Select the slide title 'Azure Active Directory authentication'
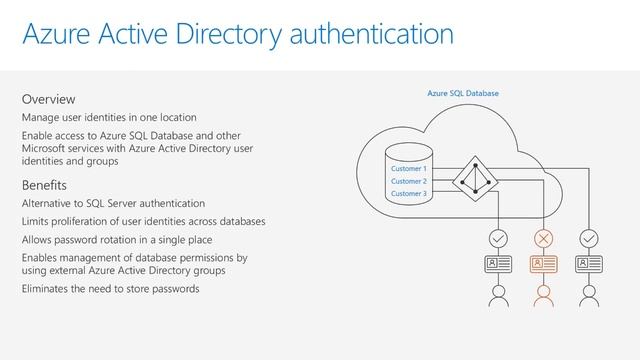 point(238,34)
